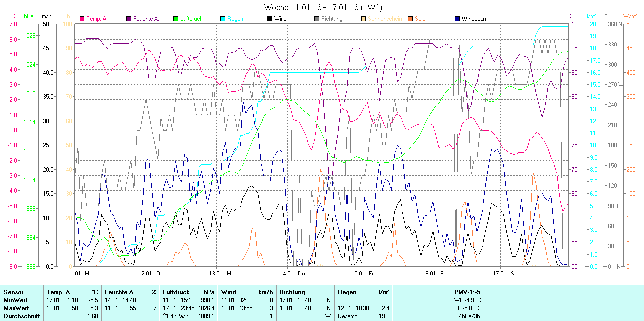Click the rain maximum value '2.4'
Image resolution: width=644 pixels, height=321 pixels.
click(385, 308)
